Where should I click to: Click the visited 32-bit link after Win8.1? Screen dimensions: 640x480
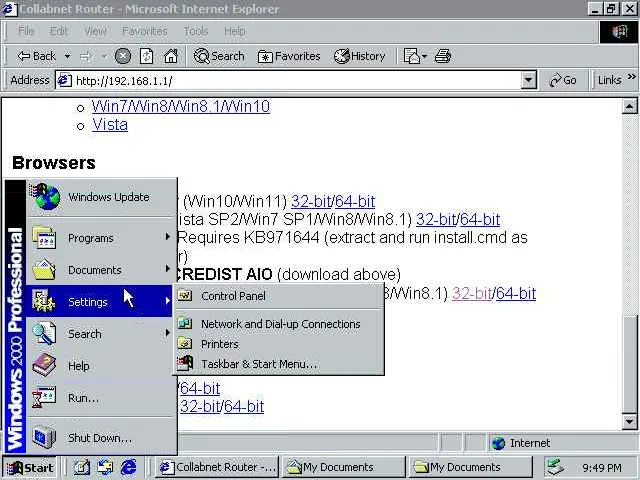click(471, 293)
